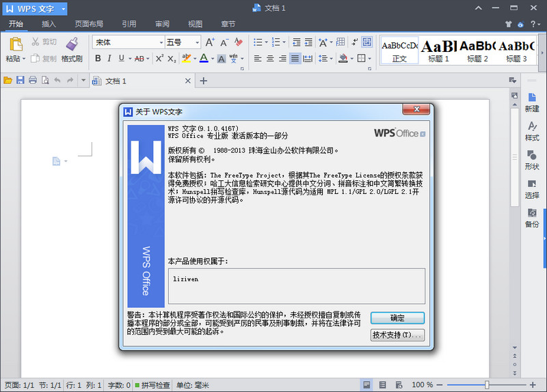
Task: Open new document tab with plus
Action: (x=203, y=81)
